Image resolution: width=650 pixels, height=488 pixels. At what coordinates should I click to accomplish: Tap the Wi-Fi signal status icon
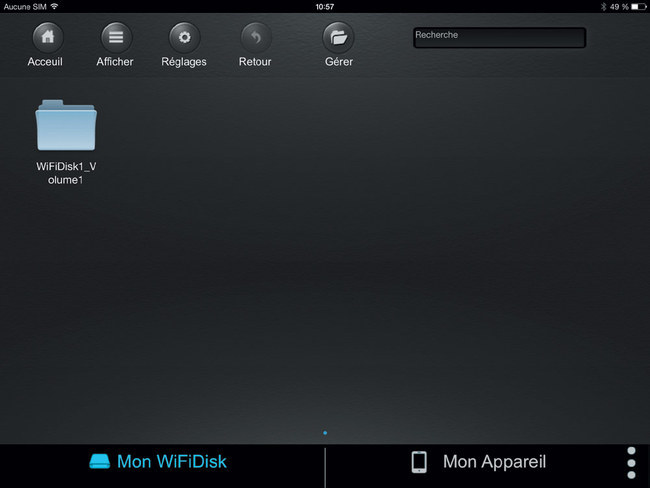54,6
